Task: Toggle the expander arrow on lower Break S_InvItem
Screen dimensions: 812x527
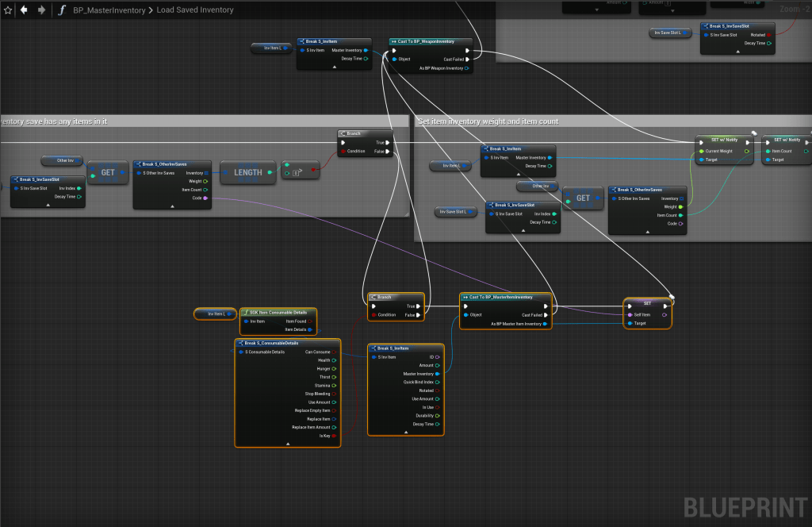Action: point(405,433)
